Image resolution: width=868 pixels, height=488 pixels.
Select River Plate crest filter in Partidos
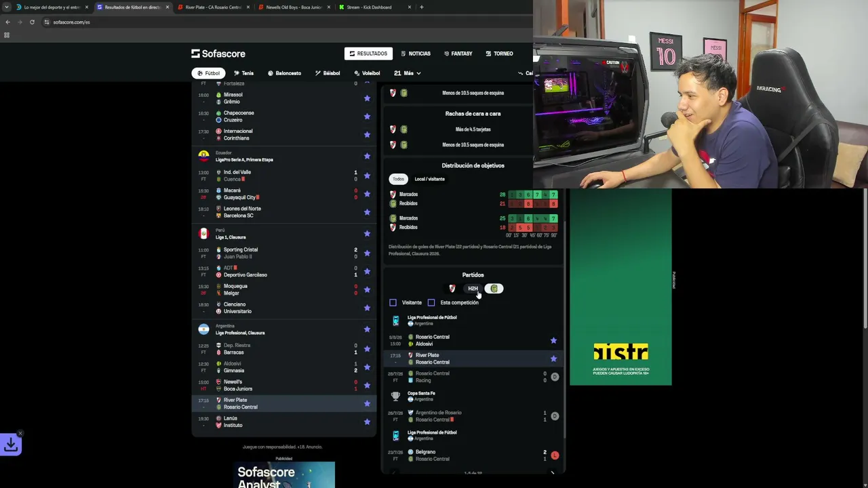452,289
